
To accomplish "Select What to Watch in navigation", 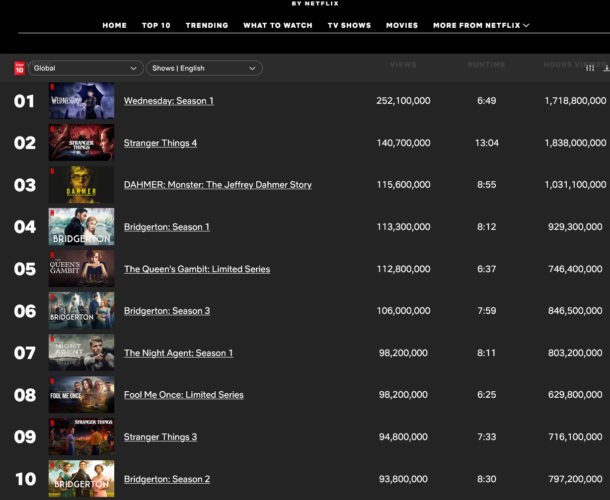I will pos(278,25).
